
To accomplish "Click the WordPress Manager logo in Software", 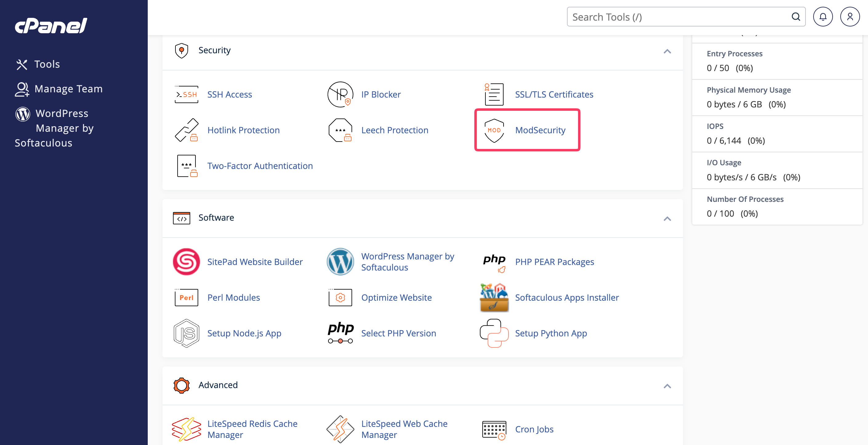I will (340, 262).
